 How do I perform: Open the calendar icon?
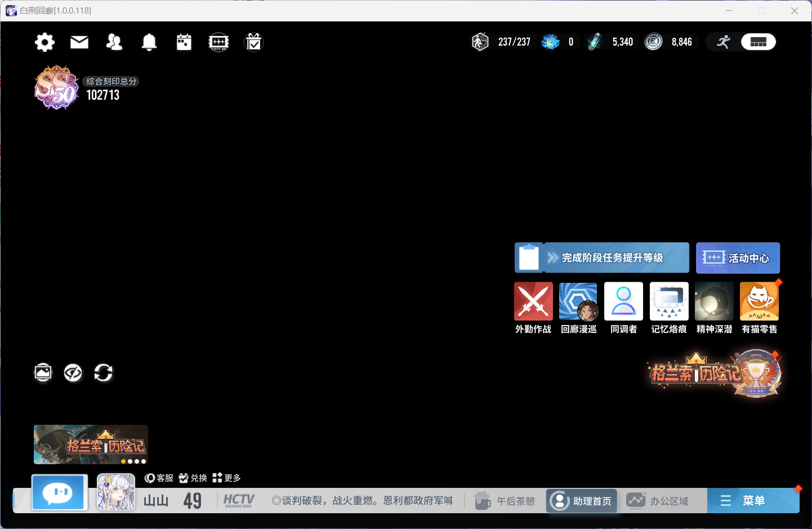pos(184,42)
